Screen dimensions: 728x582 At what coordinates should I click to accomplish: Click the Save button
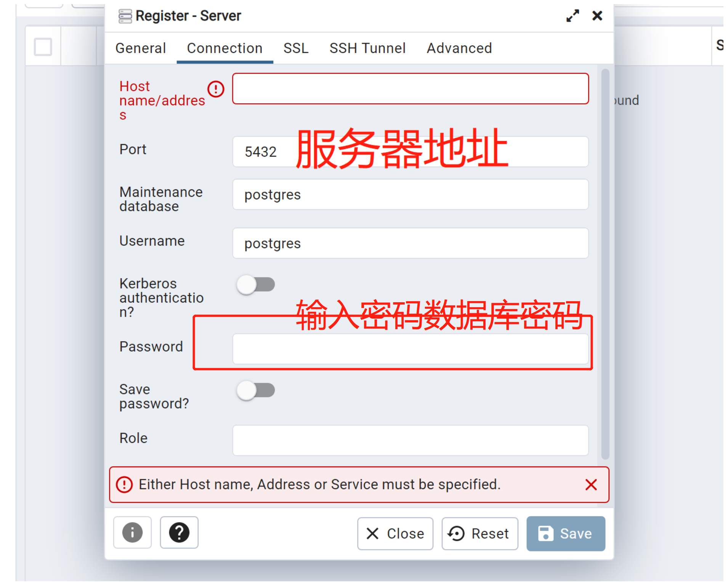click(566, 534)
